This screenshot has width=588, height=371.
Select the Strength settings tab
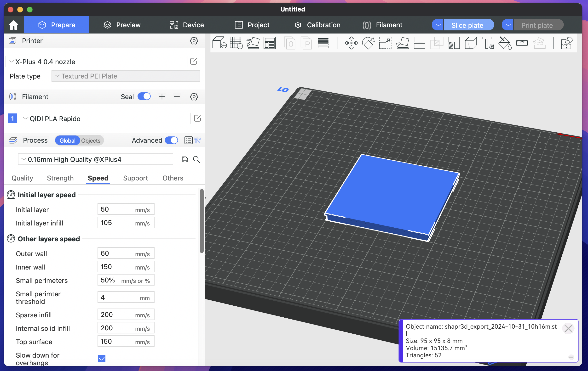[x=60, y=178]
